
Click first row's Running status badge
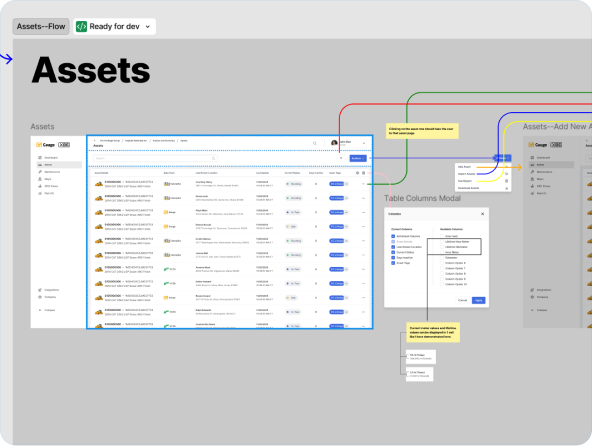[293, 184]
